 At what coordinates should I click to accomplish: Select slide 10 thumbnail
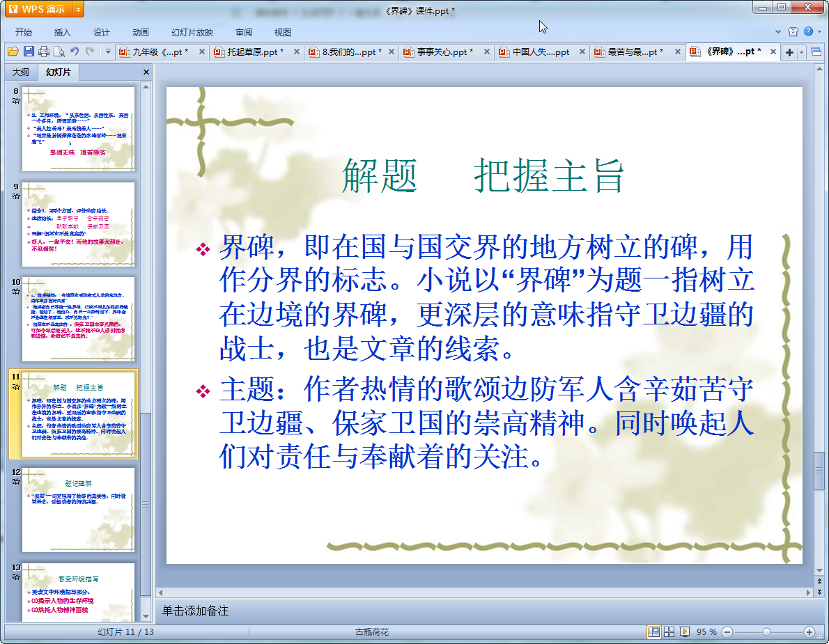[78, 319]
